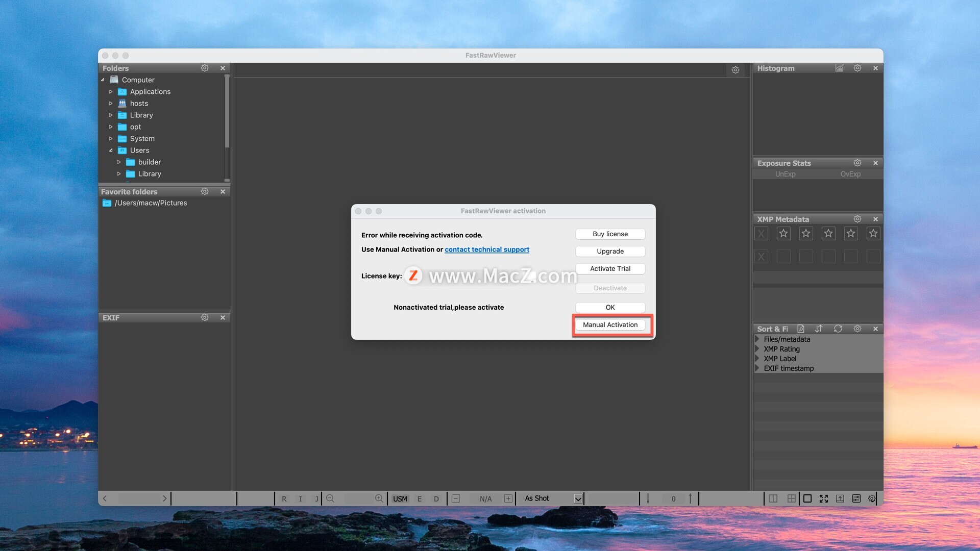The height and width of the screenshot is (551, 980).
Task: Close the Histogram panel
Action: coord(875,68)
